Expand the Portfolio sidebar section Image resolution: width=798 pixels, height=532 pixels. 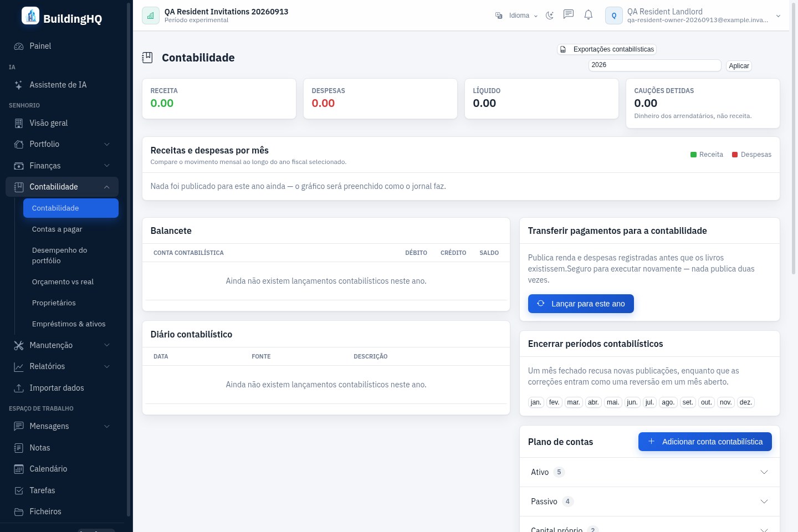pos(62,144)
